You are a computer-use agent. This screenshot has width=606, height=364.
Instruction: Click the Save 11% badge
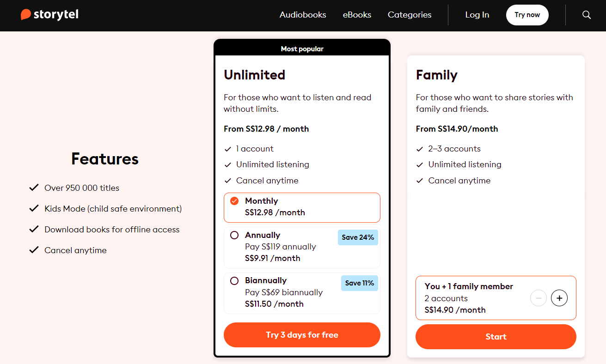pos(359,283)
